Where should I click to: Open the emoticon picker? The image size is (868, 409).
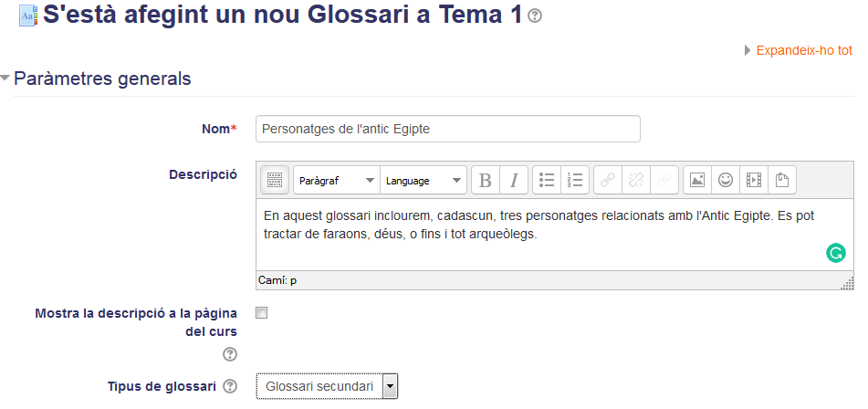point(726,180)
